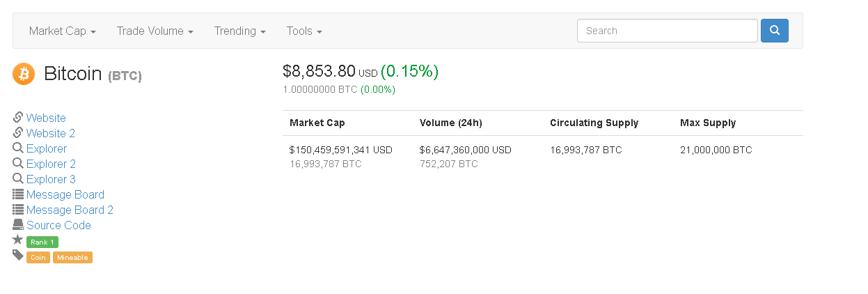
Task: Click the chain-link icon beside Website
Action: pos(18,118)
